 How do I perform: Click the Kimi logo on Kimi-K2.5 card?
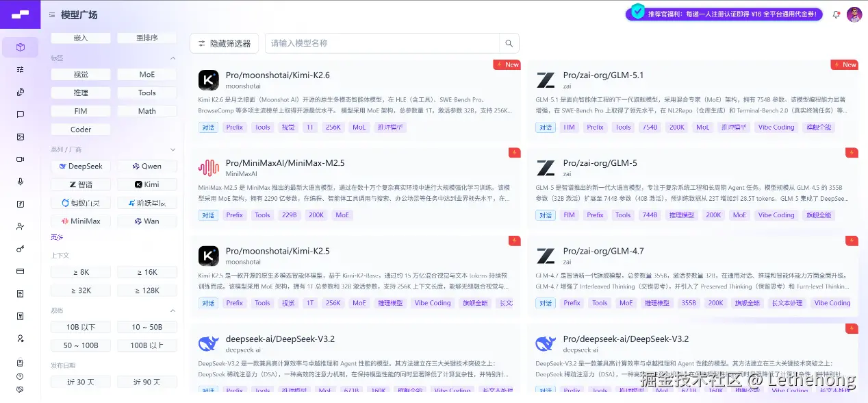tap(209, 256)
